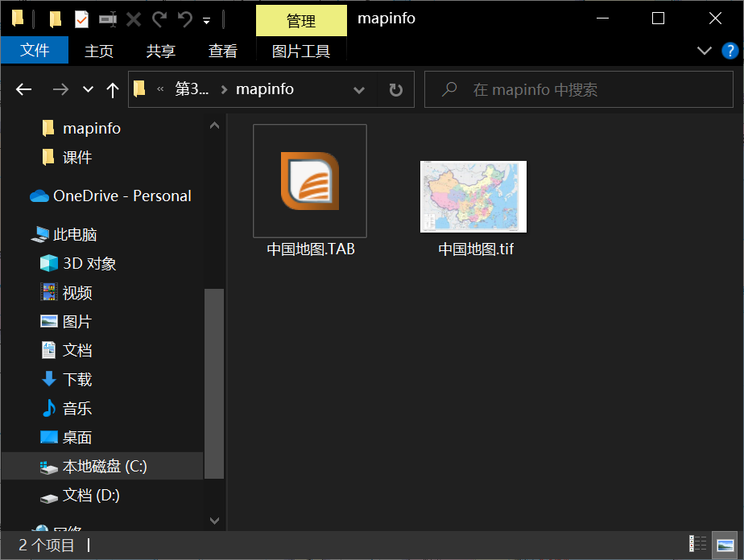The image size is (744, 560).
Task: Click the 此电脑 computer icon
Action: click(x=40, y=234)
